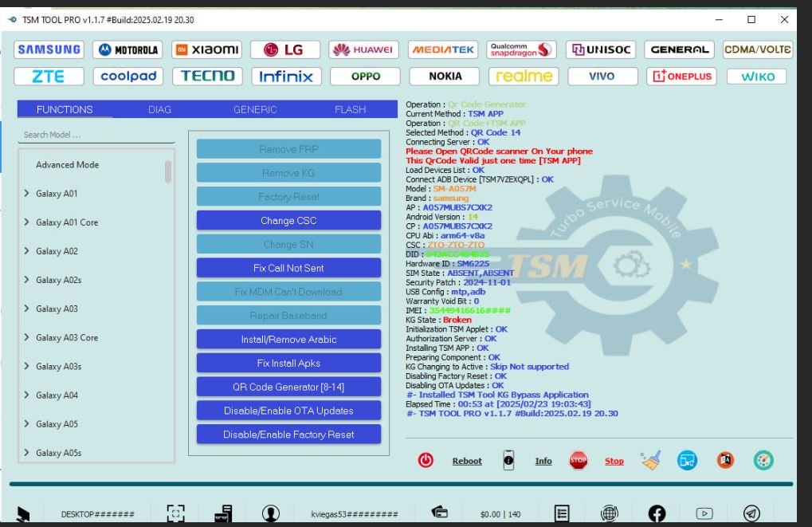
Task: Click the red power Reboot icon
Action: point(426,460)
